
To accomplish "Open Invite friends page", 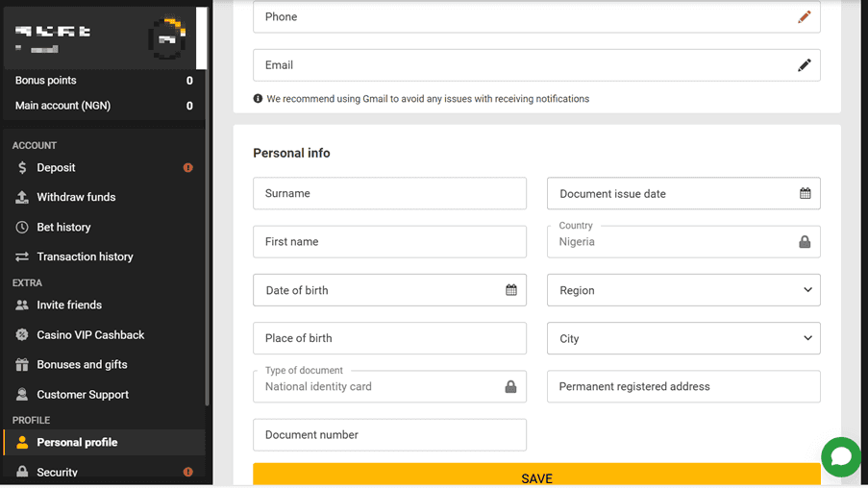I will (x=104, y=305).
